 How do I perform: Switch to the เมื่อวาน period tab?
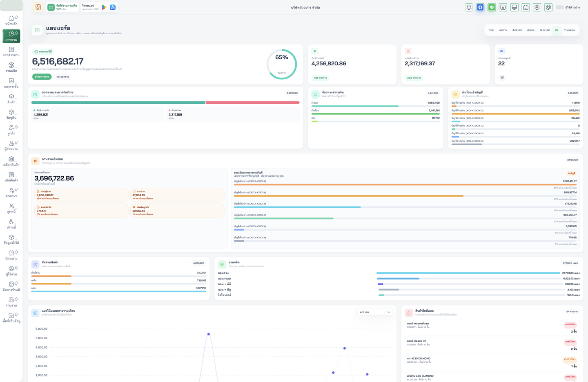point(503,30)
